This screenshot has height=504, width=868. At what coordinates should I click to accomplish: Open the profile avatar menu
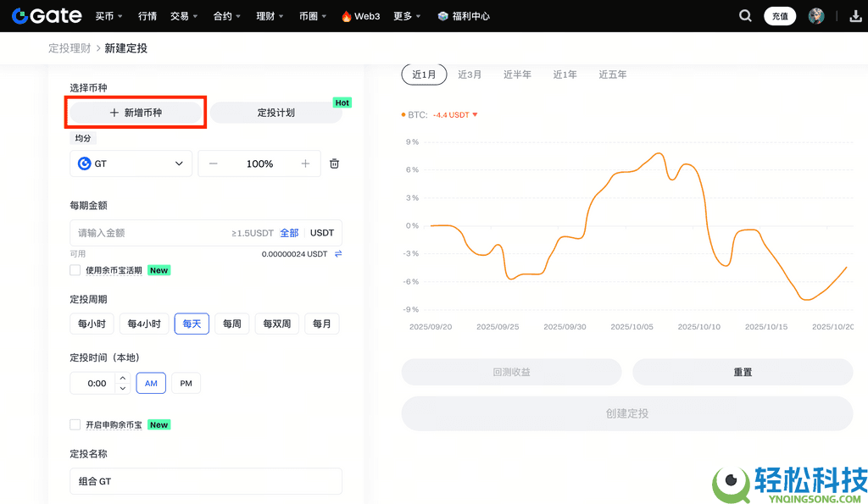point(815,15)
